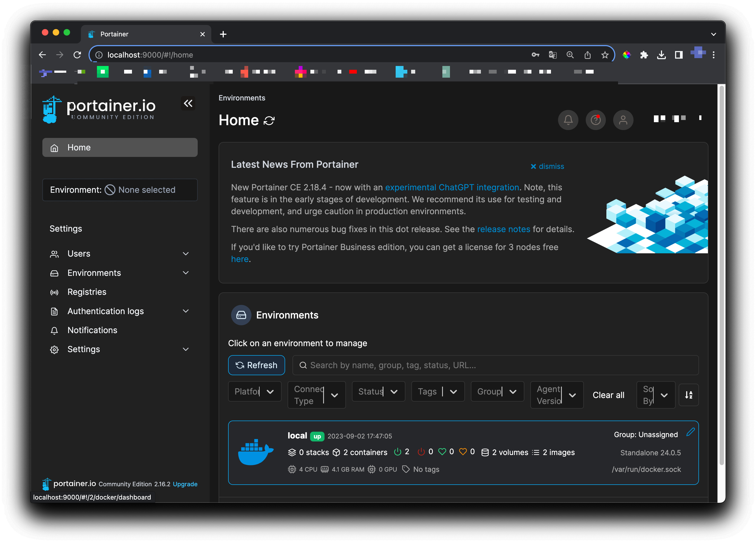The image size is (756, 543).
Task: Collapse the sidebar with double-chevron icon
Action: pos(188,103)
